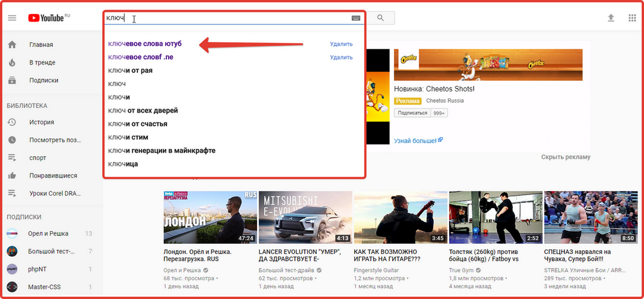Screen dimensions: 644x299
Task: Open Подписки in the sidebar
Action: pyautogui.click(x=43, y=80)
